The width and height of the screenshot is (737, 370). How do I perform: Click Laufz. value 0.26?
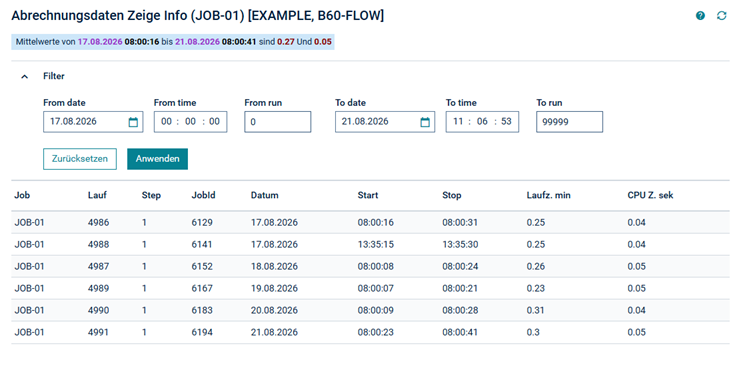point(536,267)
